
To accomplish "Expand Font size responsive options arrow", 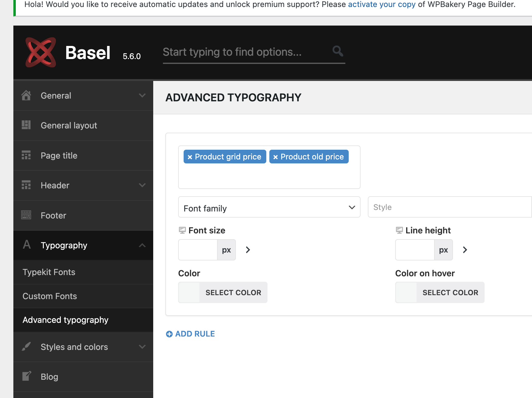I will tap(248, 250).
